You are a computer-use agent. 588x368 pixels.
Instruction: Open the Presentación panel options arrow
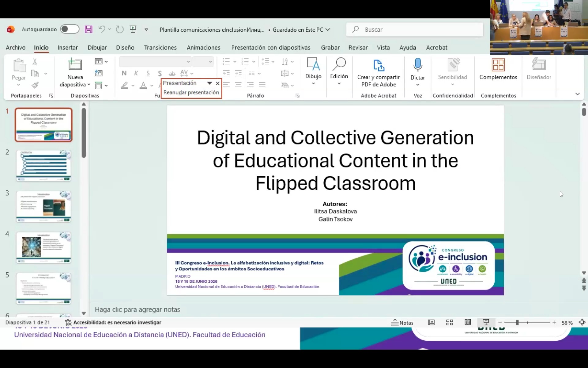[209, 83]
